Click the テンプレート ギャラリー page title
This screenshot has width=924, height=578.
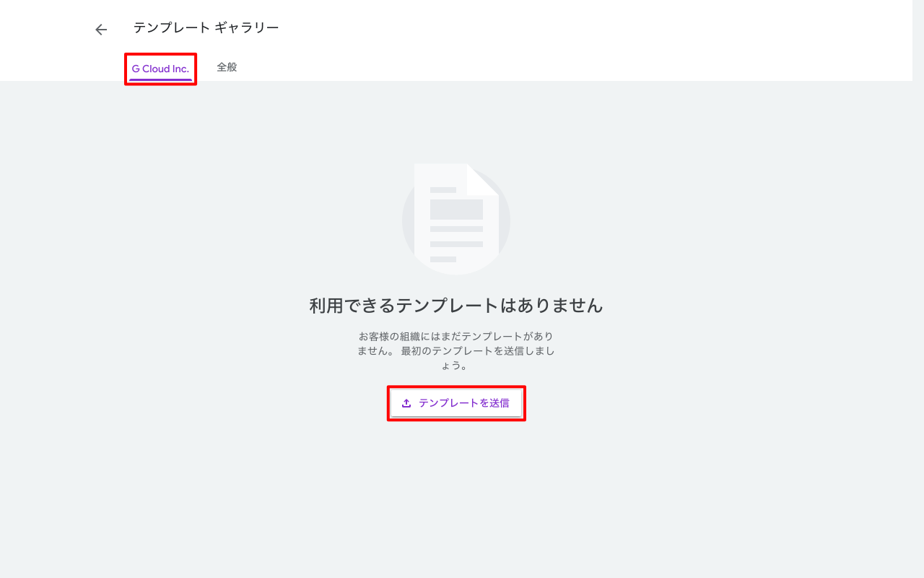(206, 28)
